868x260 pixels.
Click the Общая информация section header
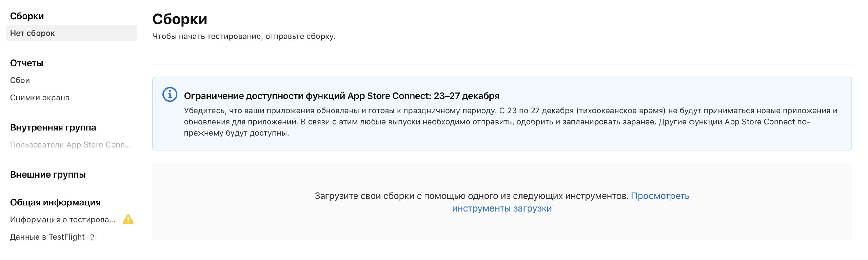[x=55, y=202]
